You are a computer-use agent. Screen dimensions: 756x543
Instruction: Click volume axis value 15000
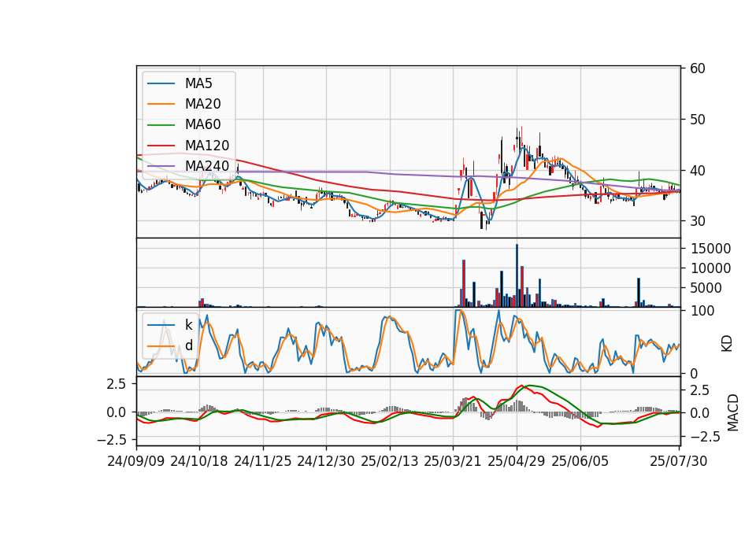710,249
